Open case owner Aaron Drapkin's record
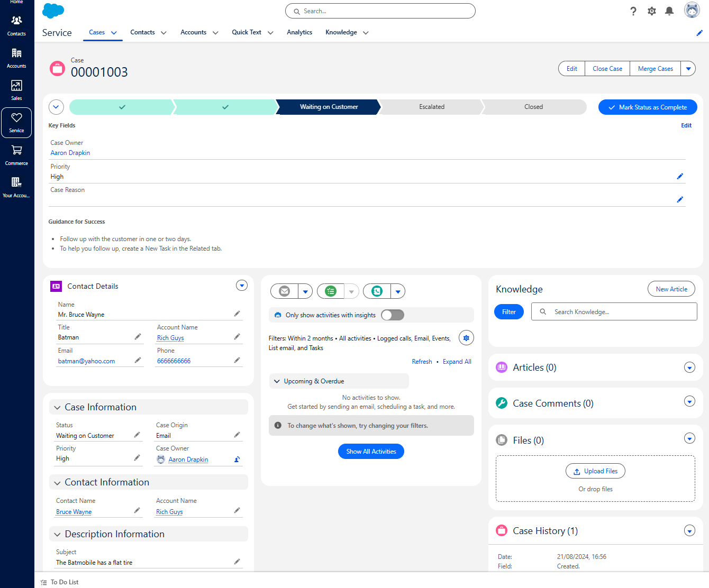This screenshot has width=709, height=588. tap(70, 152)
